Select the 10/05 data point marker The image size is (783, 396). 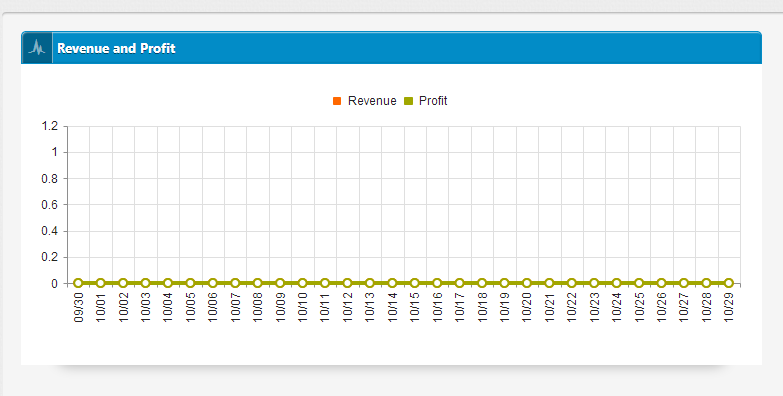190,283
